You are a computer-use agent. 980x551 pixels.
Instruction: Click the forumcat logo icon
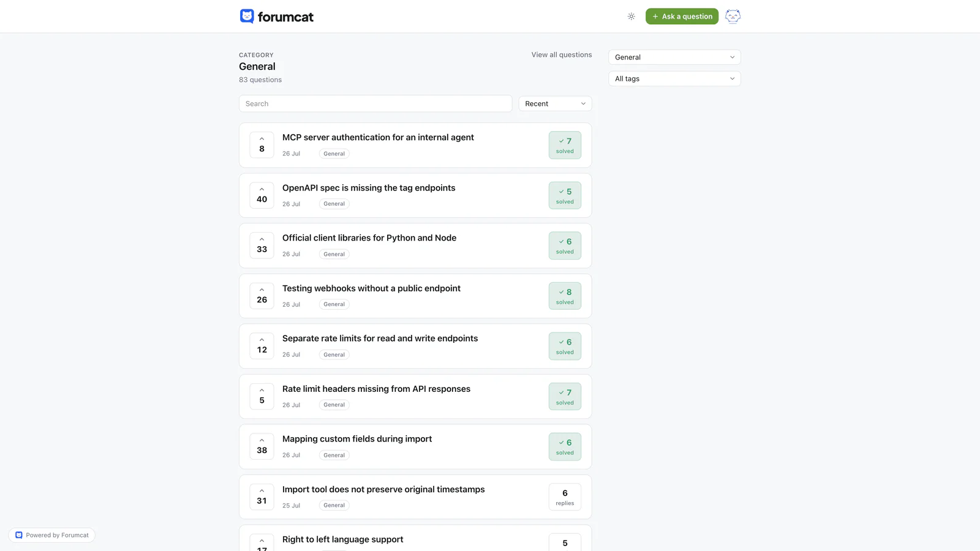[247, 17]
